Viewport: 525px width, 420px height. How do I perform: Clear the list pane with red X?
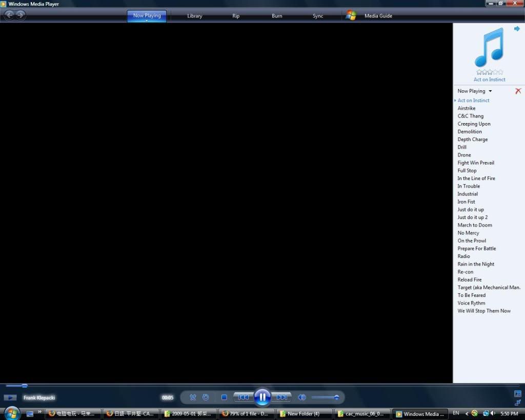(x=518, y=91)
